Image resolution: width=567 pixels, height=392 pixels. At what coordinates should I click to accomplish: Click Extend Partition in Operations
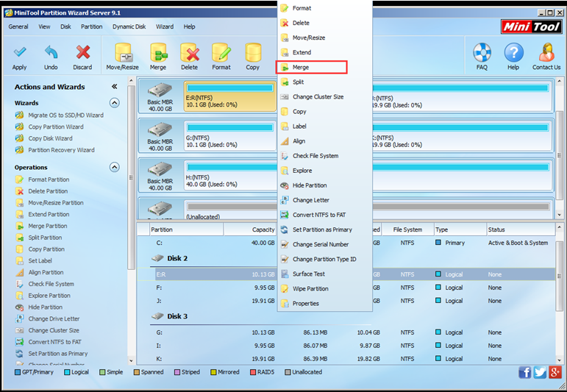(x=49, y=215)
